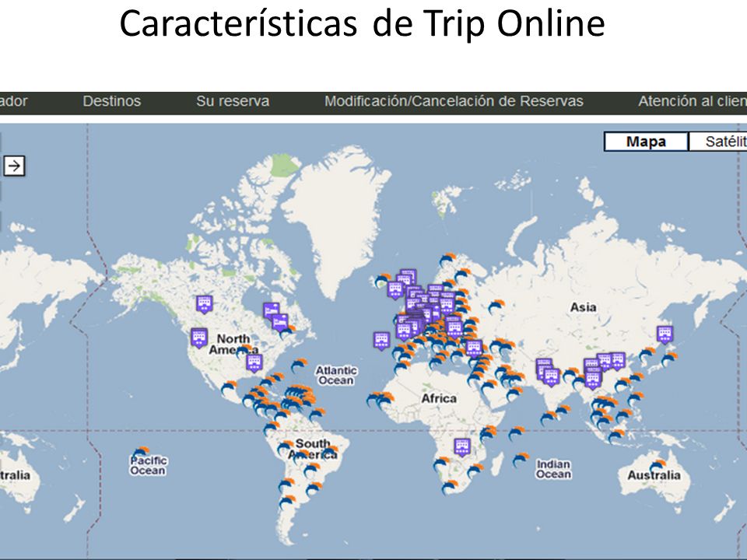
Task: Click the Pacific Ocean map label
Action: pyautogui.click(x=148, y=465)
